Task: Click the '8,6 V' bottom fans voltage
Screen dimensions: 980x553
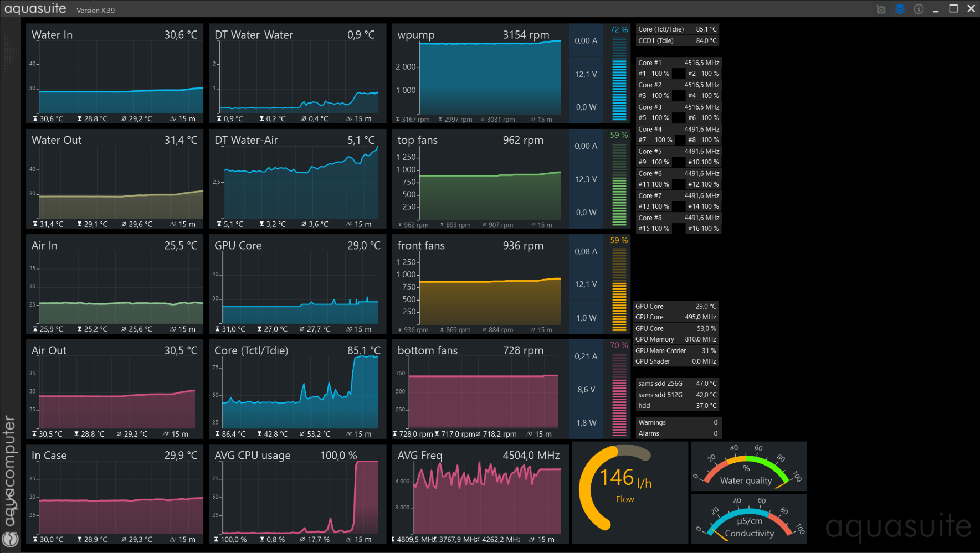Action: coord(586,390)
